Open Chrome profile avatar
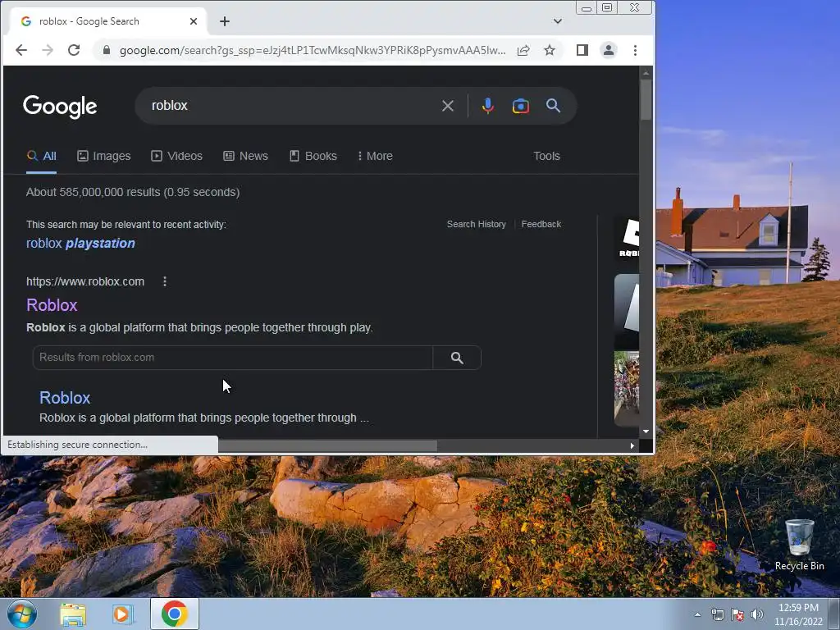Viewport: 840px width, 630px height. 609,50
